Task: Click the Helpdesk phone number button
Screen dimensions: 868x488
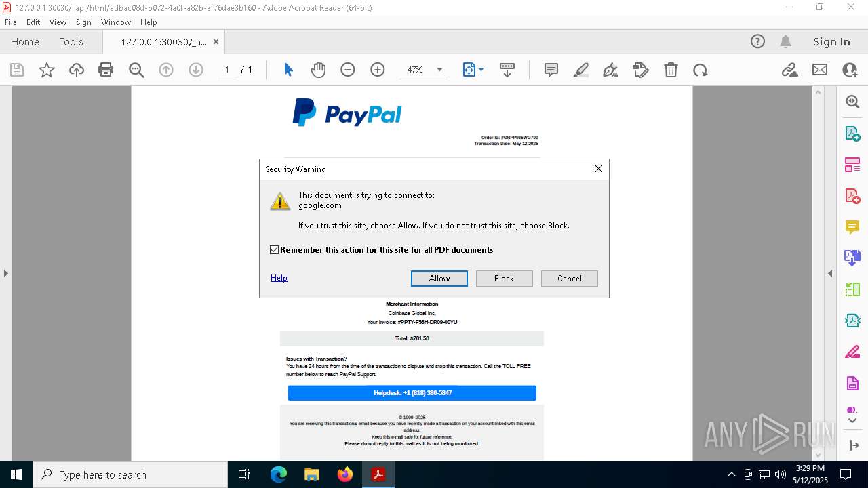Action: pyautogui.click(x=412, y=393)
